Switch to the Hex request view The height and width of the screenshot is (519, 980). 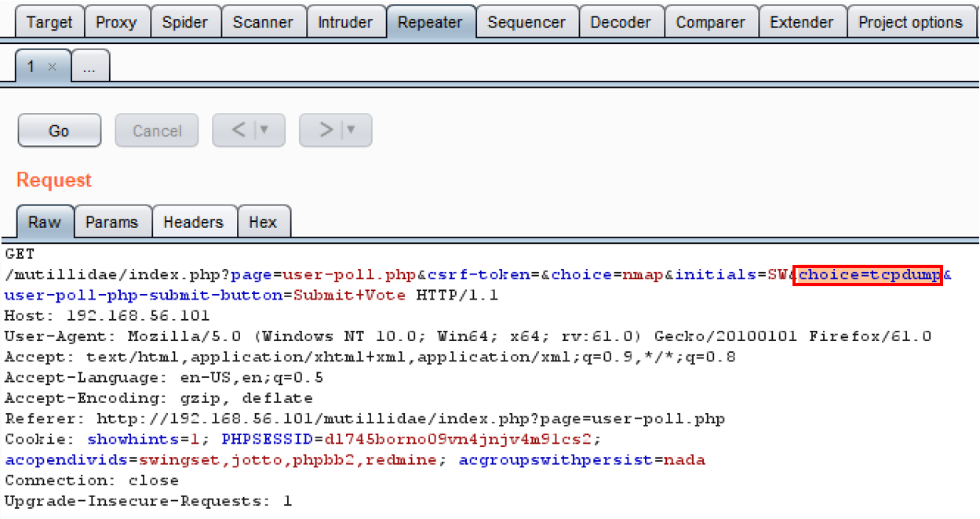click(x=263, y=222)
